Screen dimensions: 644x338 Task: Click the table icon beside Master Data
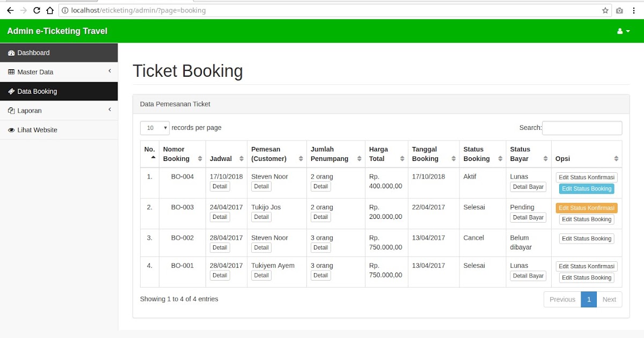11,72
